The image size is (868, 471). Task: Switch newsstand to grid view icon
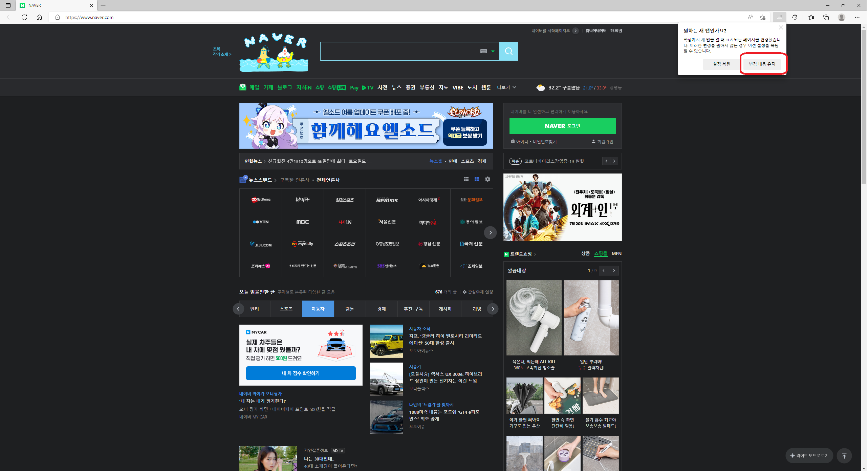point(477,179)
